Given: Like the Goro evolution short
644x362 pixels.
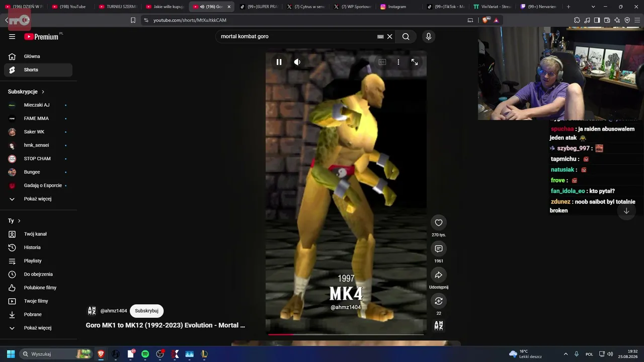Looking at the screenshot, I should tap(439, 223).
